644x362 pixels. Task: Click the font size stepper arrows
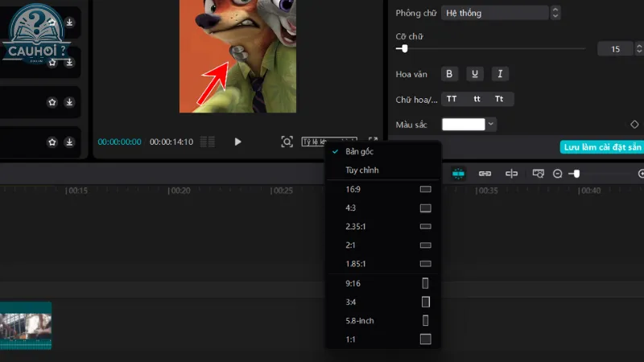[x=639, y=49]
